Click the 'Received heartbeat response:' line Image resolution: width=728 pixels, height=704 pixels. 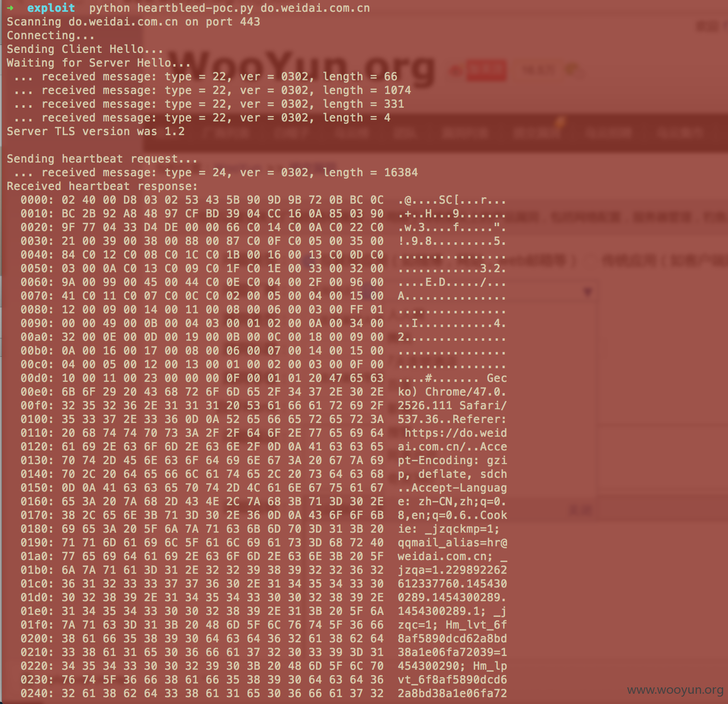pyautogui.click(x=102, y=186)
